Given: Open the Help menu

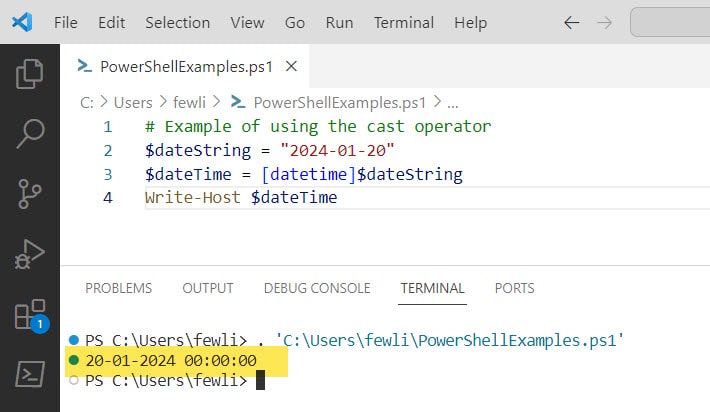Looking at the screenshot, I should pyautogui.click(x=470, y=22).
